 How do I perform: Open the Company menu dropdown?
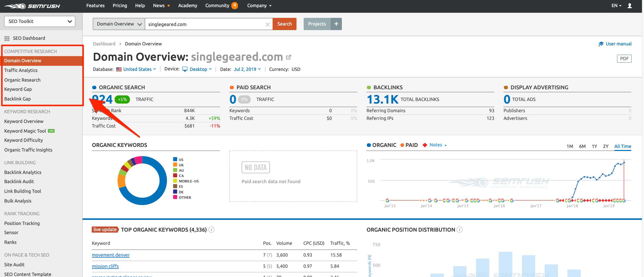(x=259, y=6)
